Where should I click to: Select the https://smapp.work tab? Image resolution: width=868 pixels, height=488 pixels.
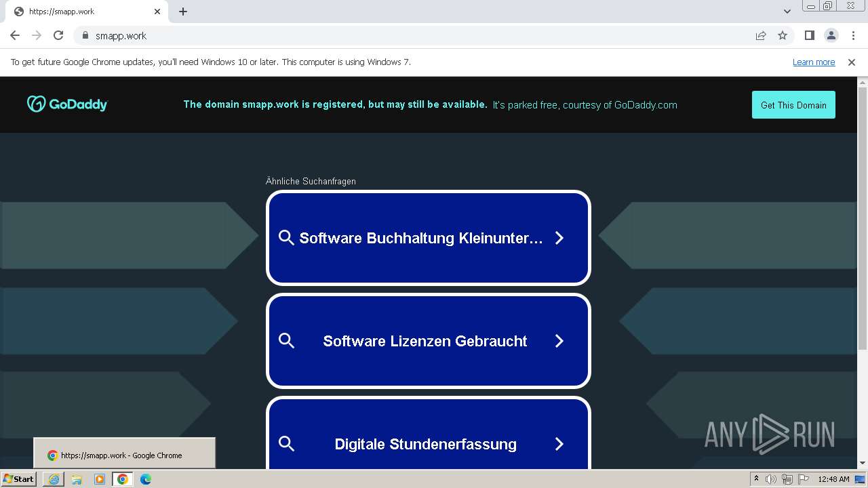85,12
